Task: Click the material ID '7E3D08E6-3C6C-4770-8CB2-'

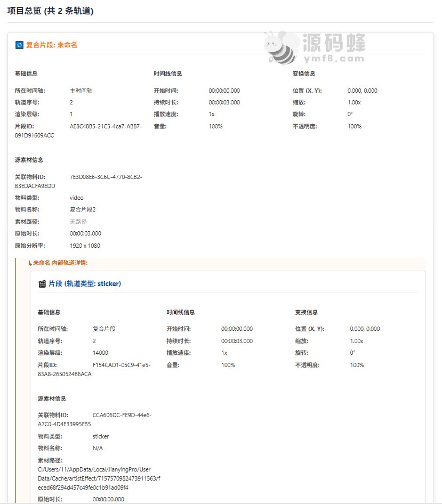Action: 106,177
